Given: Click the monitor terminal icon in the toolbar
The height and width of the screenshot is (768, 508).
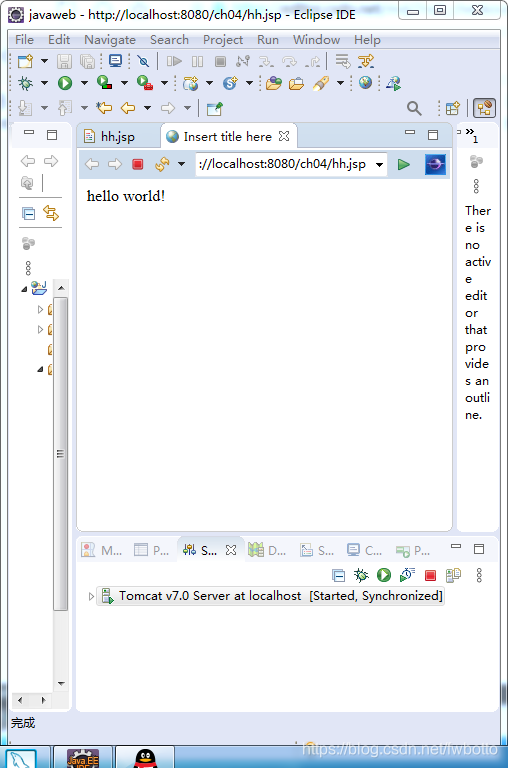Looking at the screenshot, I should coord(116,61).
